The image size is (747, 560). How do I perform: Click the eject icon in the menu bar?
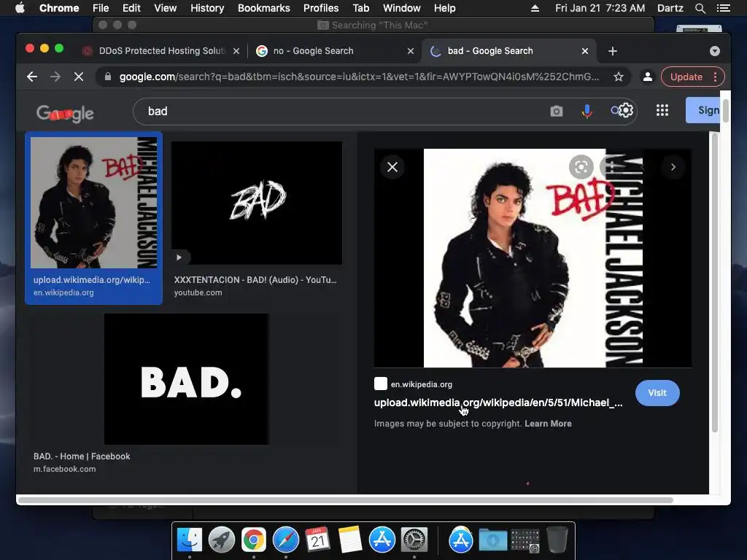[535, 8]
